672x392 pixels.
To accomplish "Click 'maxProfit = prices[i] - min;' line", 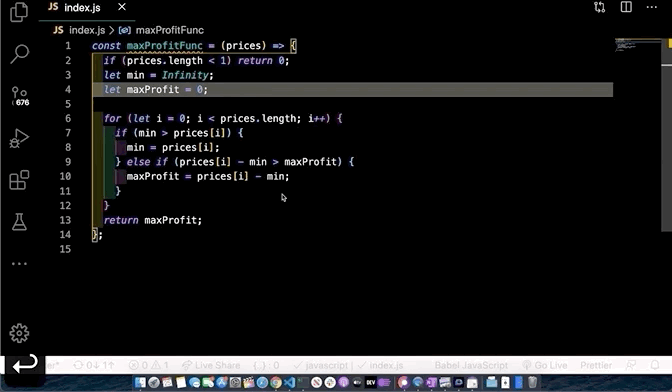I will pyautogui.click(x=208, y=176).
